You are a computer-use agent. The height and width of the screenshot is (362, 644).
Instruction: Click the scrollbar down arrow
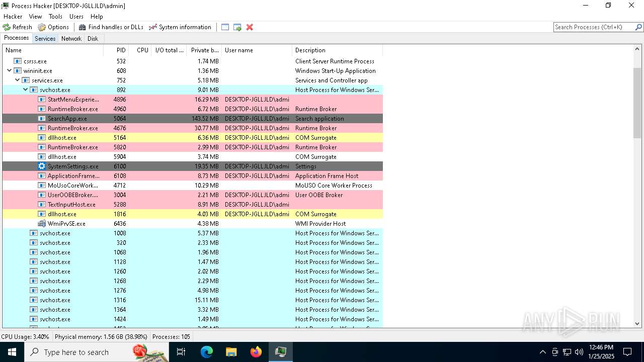637,324
